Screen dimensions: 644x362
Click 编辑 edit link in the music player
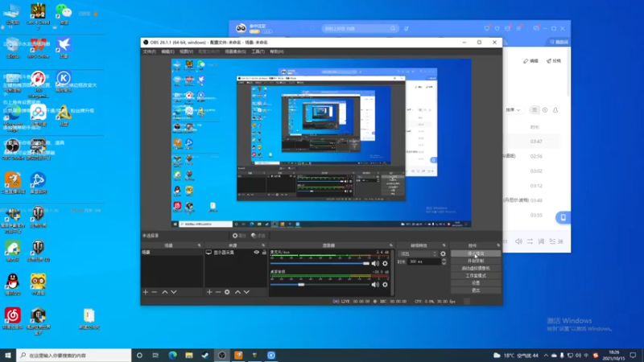tap(530, 61)
